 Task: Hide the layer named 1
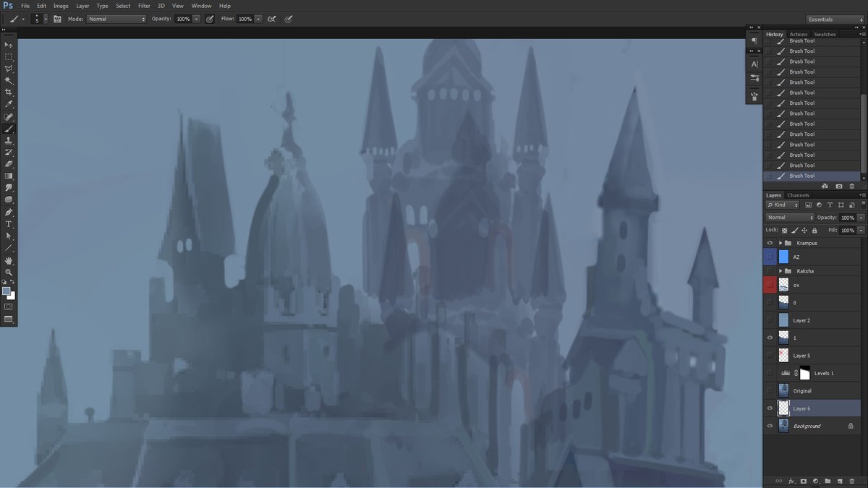click(x=770, y=338)
